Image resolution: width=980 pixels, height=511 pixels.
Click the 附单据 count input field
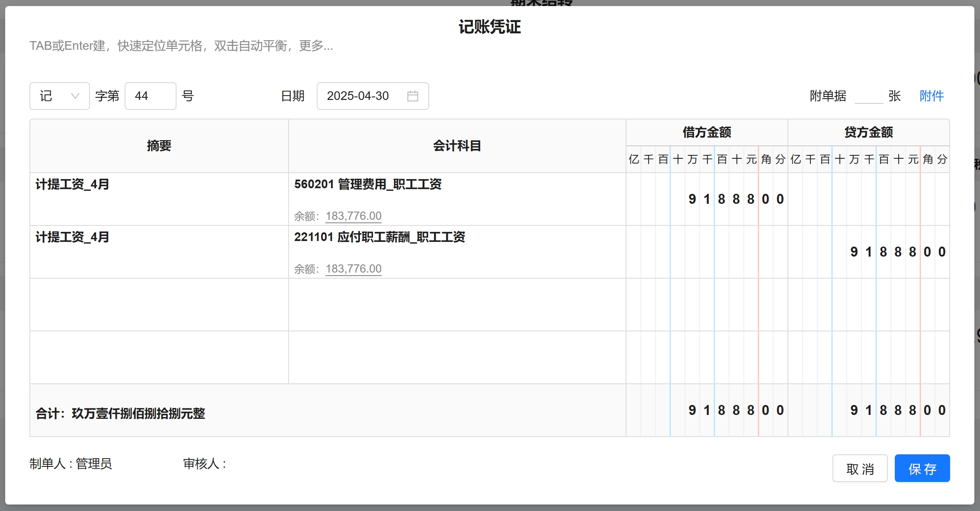[x=868, y=96]
